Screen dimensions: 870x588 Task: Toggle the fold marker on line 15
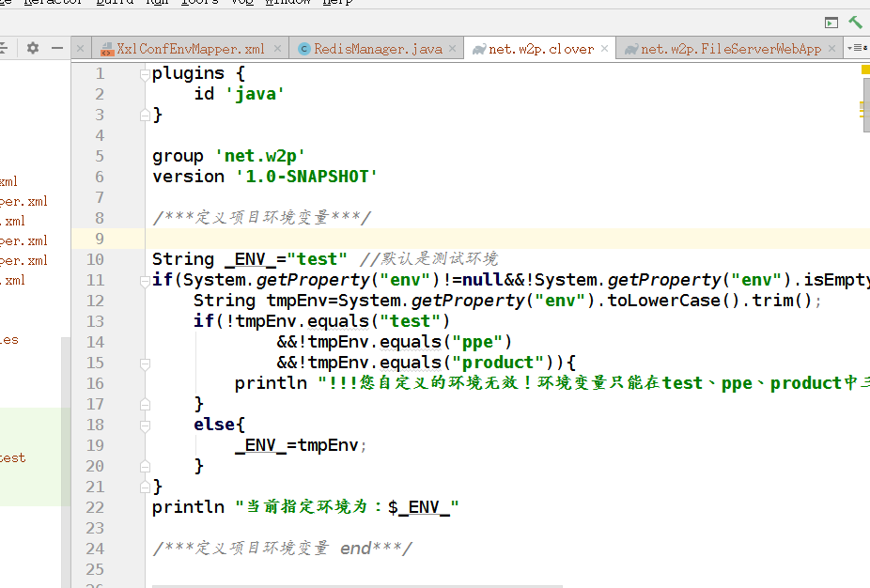pyautogui.click(x=145, y=364)
